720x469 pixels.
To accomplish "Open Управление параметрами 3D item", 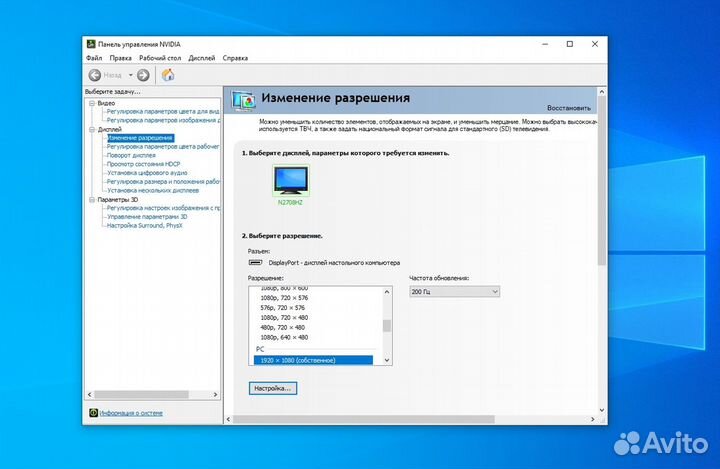I will [147, 217].
